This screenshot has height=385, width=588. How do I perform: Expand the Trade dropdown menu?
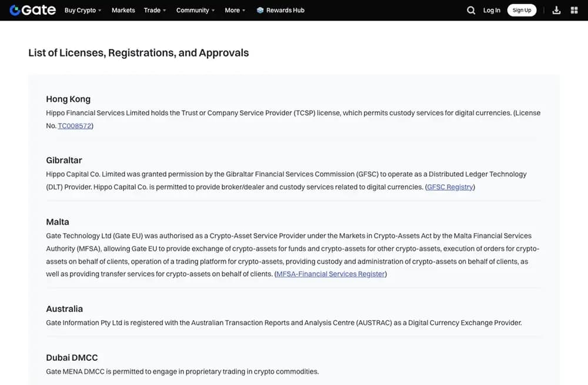(x=155, y=10)
